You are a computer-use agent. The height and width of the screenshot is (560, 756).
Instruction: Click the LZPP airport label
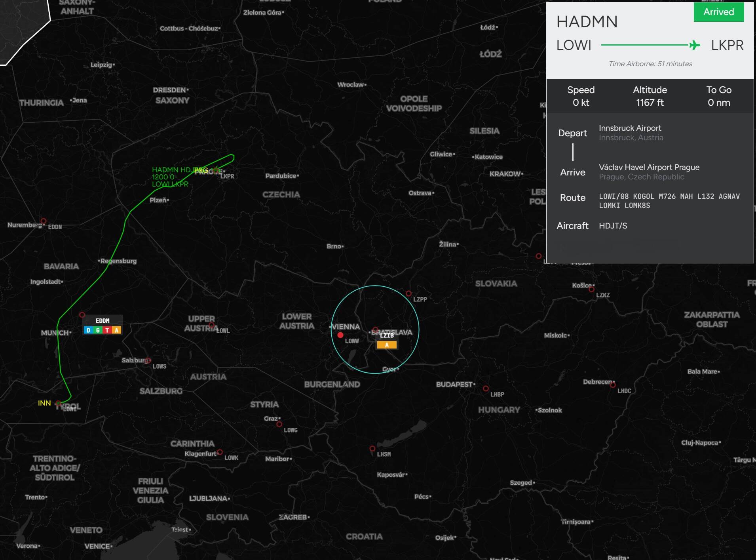[x=420, y=299]
